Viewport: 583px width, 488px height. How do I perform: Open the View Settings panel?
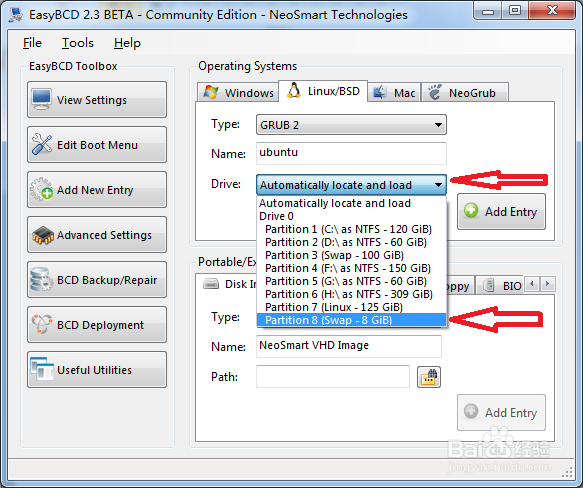[97, 100]
